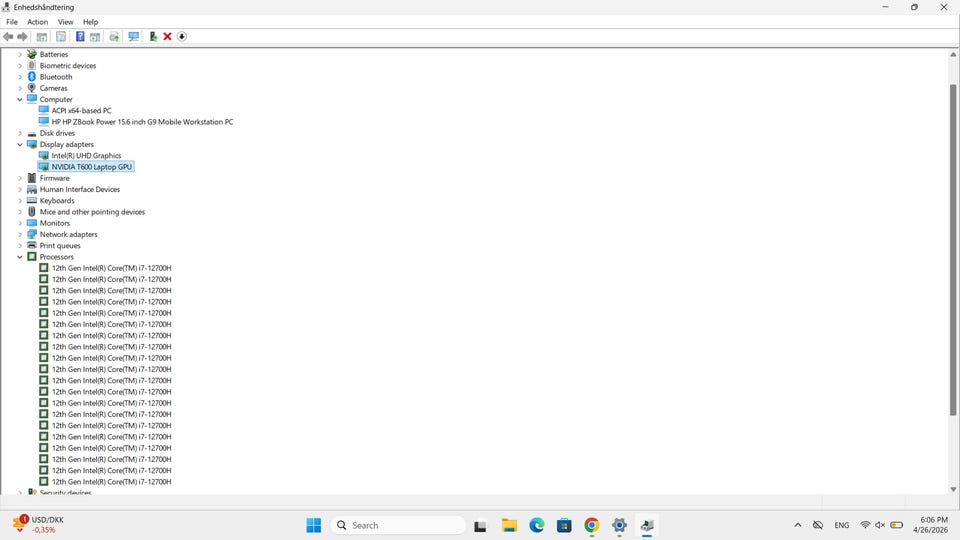960x540 pixels.
Task: Open the Windows Start menu
Action: click(x=313, y=525)
